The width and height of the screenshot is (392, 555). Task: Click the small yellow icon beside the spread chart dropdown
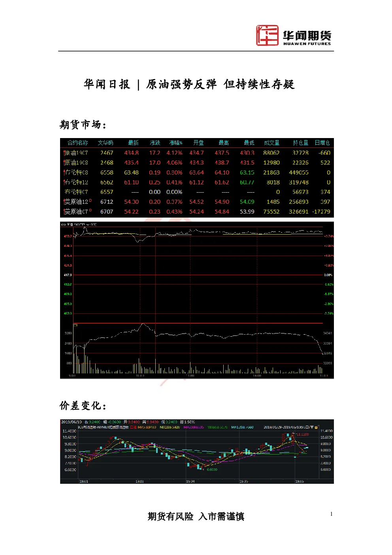tap(316, 427)
